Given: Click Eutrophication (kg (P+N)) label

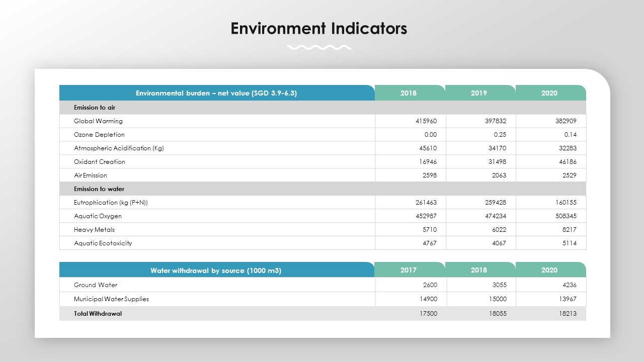Looking at the screenshot, I should click(111, 203).
